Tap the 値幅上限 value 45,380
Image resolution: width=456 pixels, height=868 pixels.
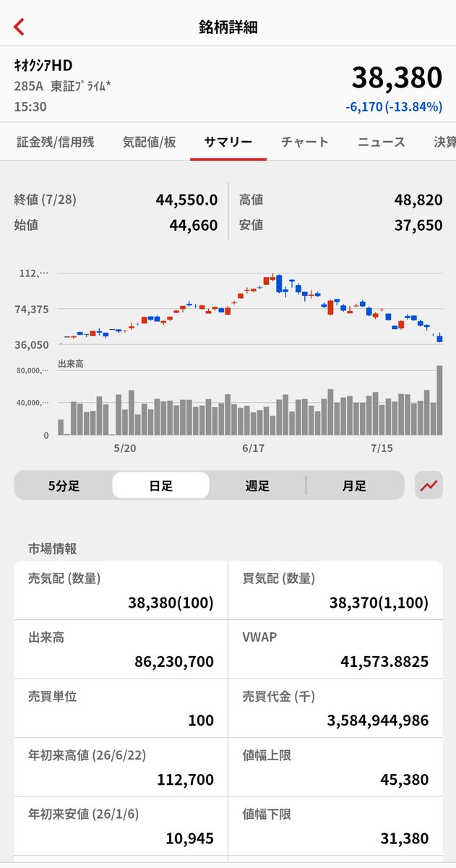point(404,780)
